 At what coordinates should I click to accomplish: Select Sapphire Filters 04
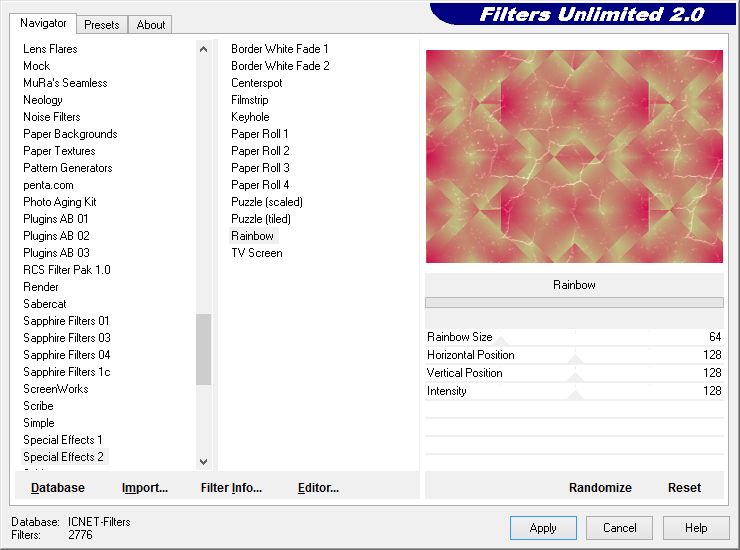point(67,355)
